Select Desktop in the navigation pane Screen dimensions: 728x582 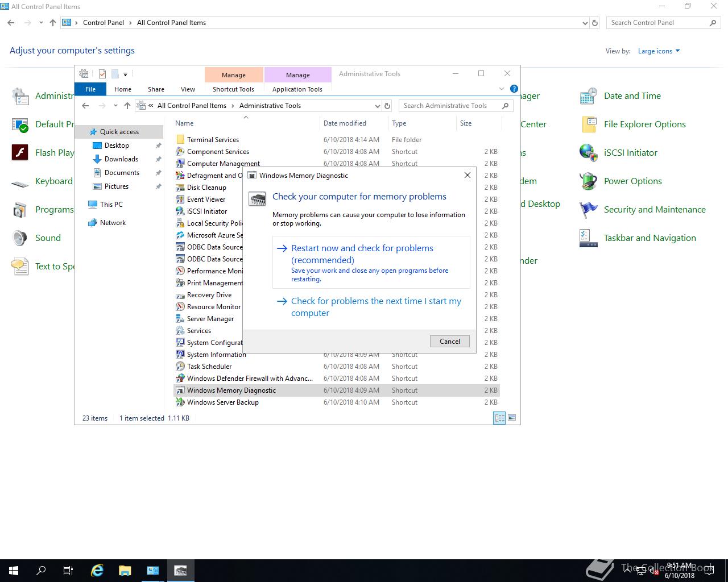tap(117, 145)
